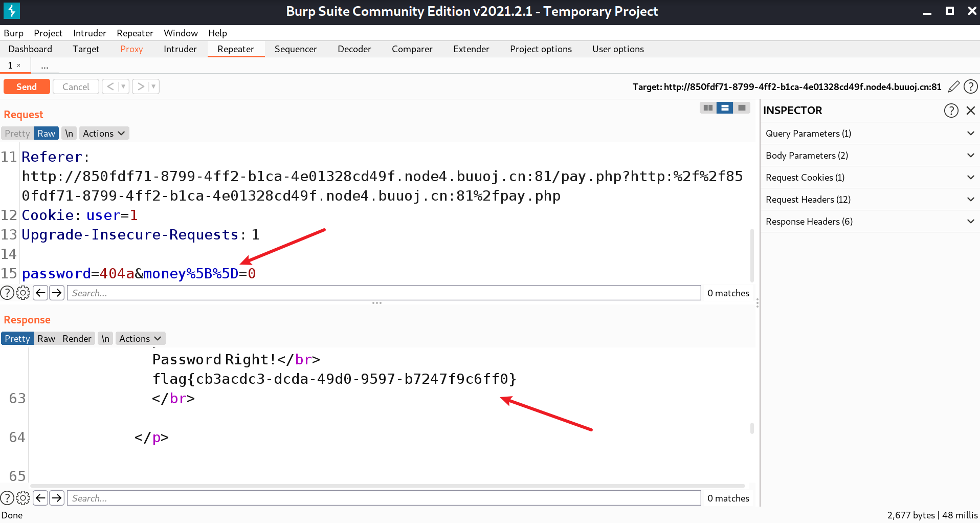Open the Sequencer tab
Screen dimensions: 980x523
pyautogui.click(x=296, y=49)
